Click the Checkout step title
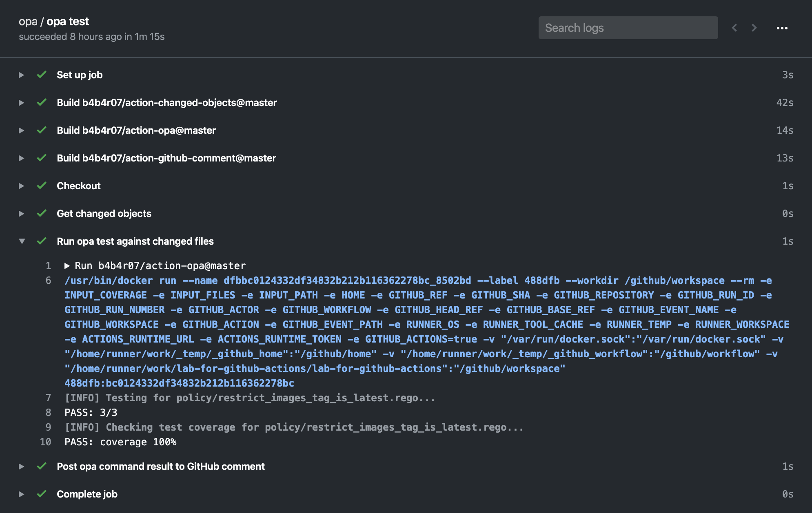 coord(78,186)
